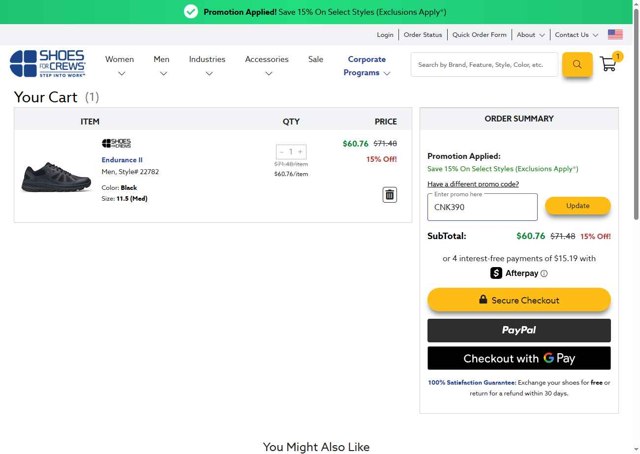The image size is (640, 454).
Task: Click the PayPal checkout button
Action: pyautogui.click(x=519, y=331)
